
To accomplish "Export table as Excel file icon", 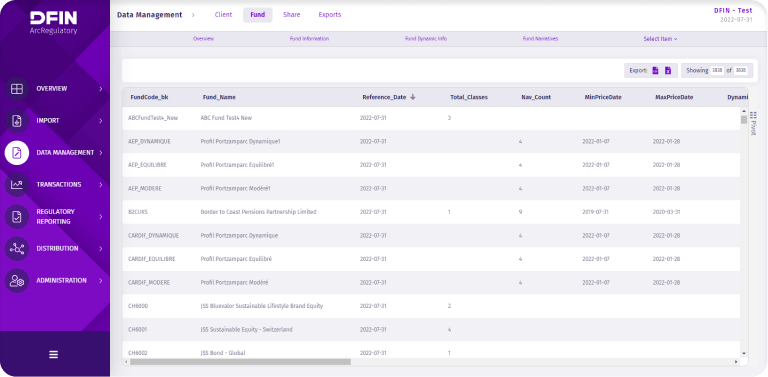I will pyautogui.click(x=668, y=71).
